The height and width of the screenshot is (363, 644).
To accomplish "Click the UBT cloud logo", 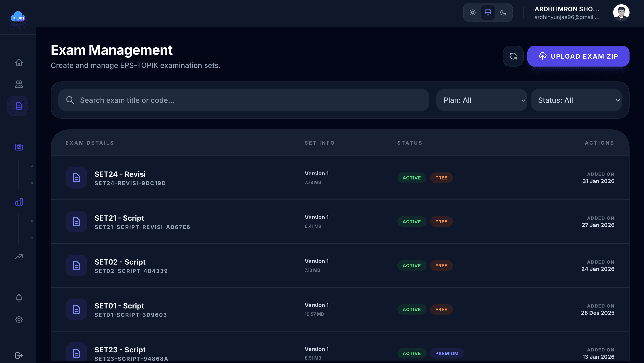I will pos(18,17).
